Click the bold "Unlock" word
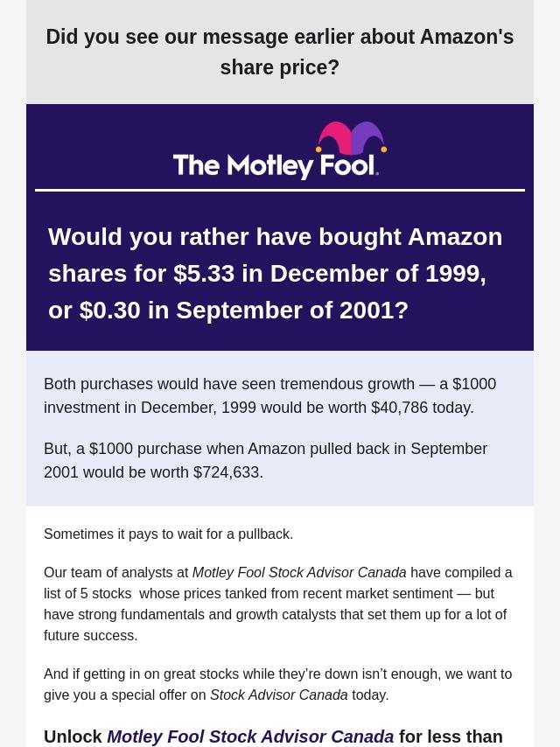 click(73, 737)
